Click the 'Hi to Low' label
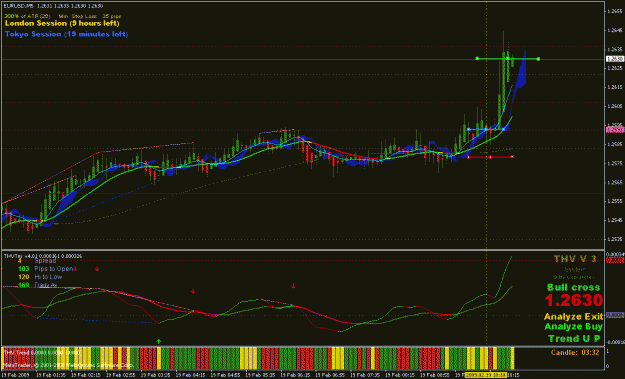 coord(48,277)
